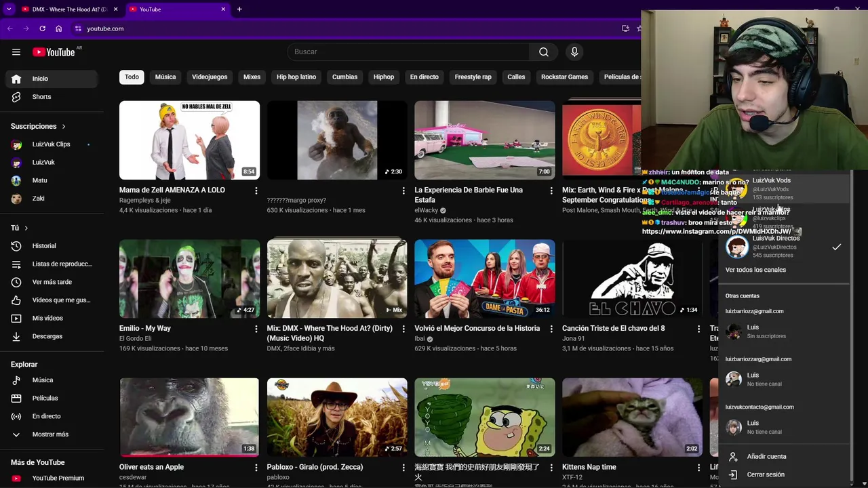Viewport: 868px width, 488px height.
Task: Click the search magnifier button
Action: click(544, 52)
